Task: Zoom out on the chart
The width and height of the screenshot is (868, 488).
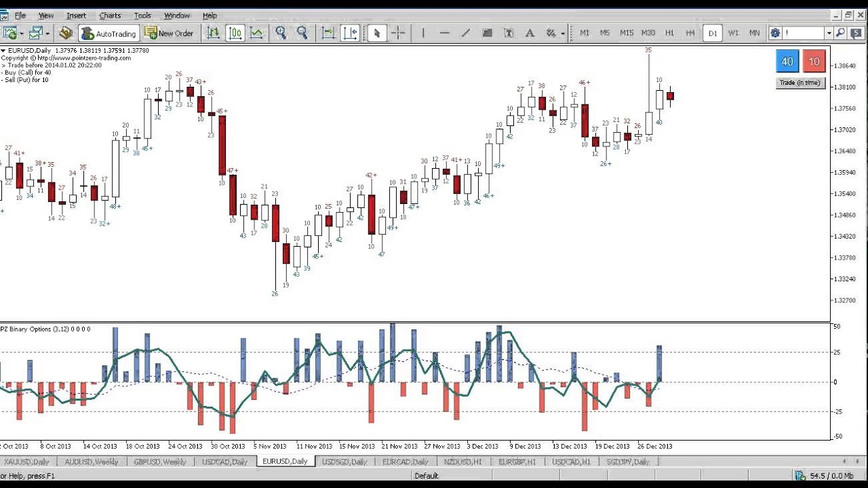Action: [302, 33]
